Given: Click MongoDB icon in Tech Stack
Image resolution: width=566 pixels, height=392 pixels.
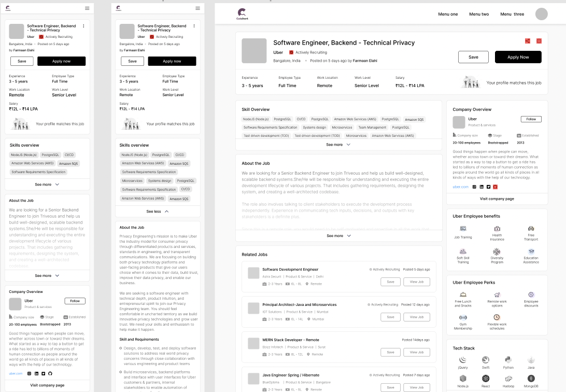Looking at the screenshot, I should click(531, 379).
